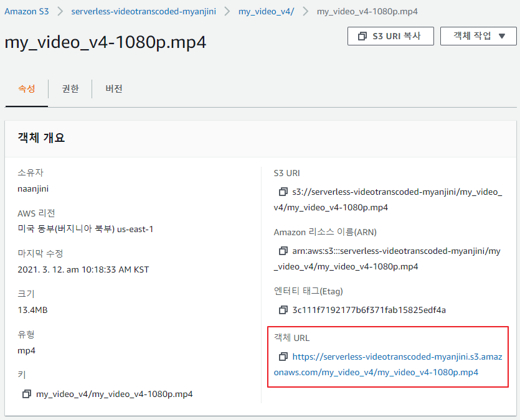Click the S3 URI field label
The image size is (520, 420).
point(286,173)
